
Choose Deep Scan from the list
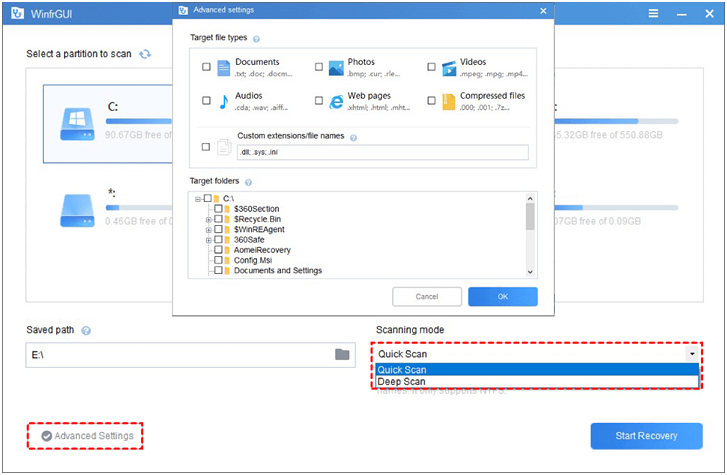[x=401, y=381]
